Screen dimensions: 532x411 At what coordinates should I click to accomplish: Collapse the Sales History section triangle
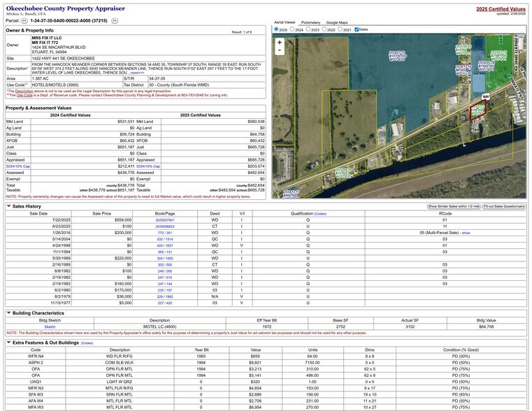pyautogui.click(x=8, y=206)
